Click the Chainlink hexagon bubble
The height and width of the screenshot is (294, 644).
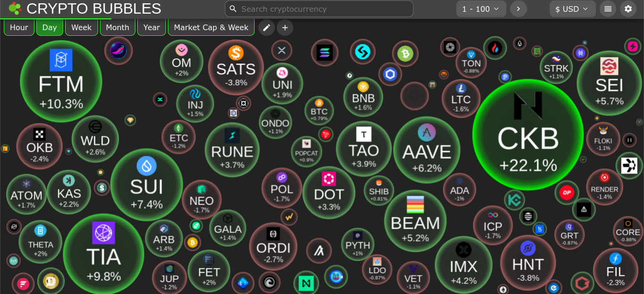tap(390, 74)
